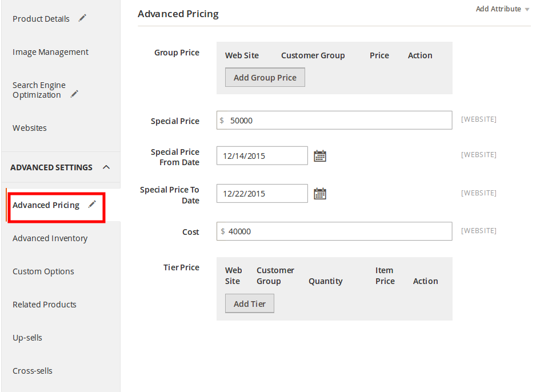Click pencil icon beside Advanced Pricing
The height and width of the screenshot is (392, 548).
point(92,205)
